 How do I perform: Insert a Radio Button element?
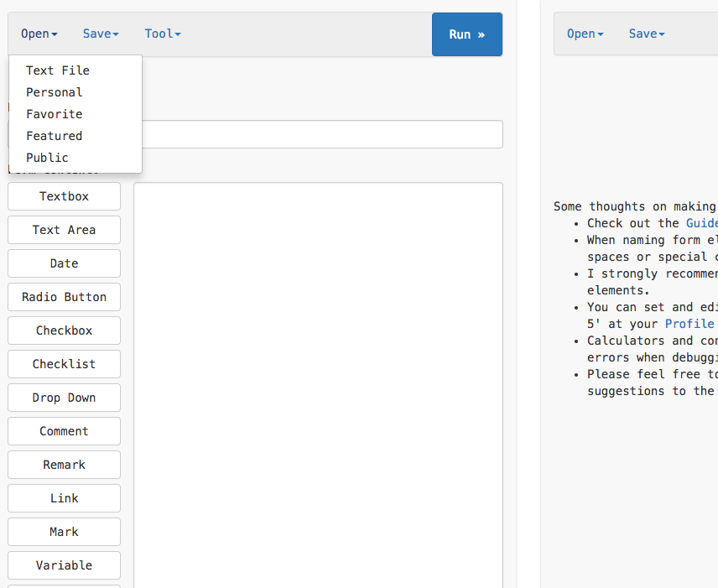[64, 297]
